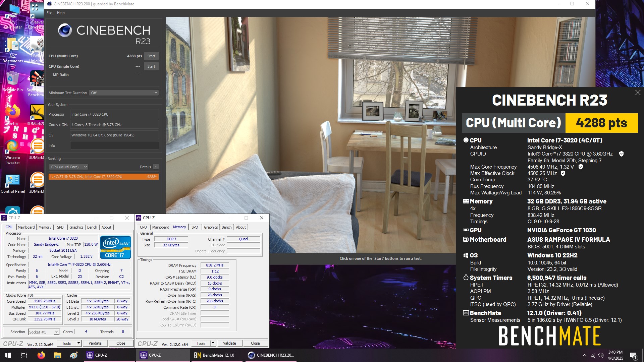
Task: Click the Channel # value Quad in CPU-Z
Action: click(243, 239)
